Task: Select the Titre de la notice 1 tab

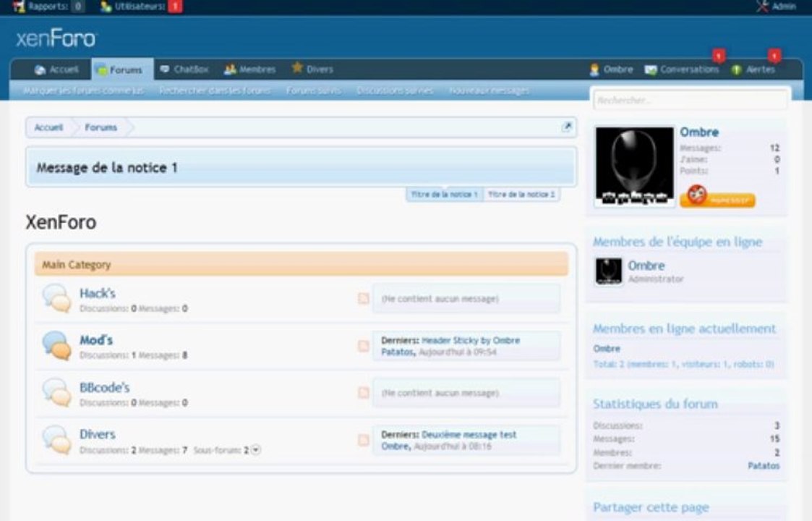Action: pos(444,195)
